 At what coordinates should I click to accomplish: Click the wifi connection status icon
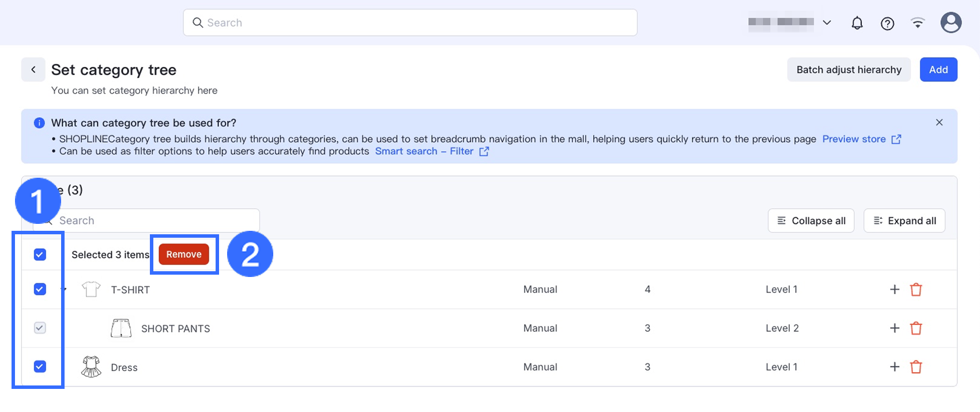918,23
